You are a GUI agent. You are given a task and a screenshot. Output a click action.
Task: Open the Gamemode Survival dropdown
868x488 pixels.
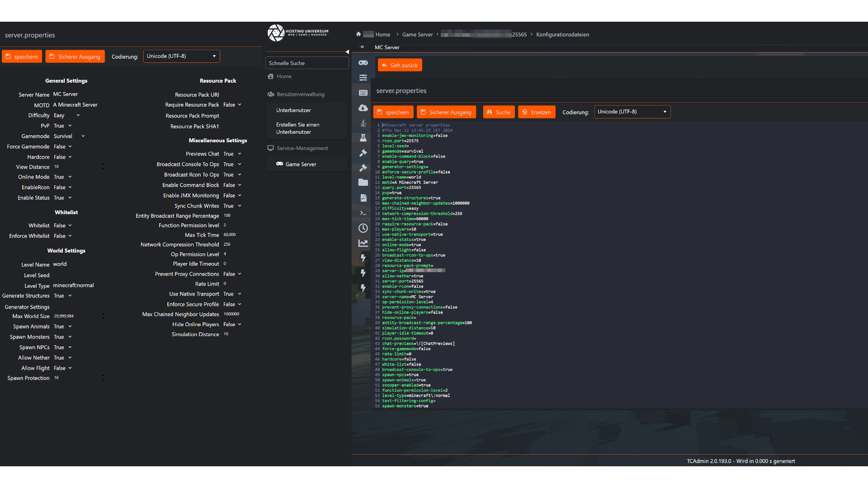click(x=69, y=136)
